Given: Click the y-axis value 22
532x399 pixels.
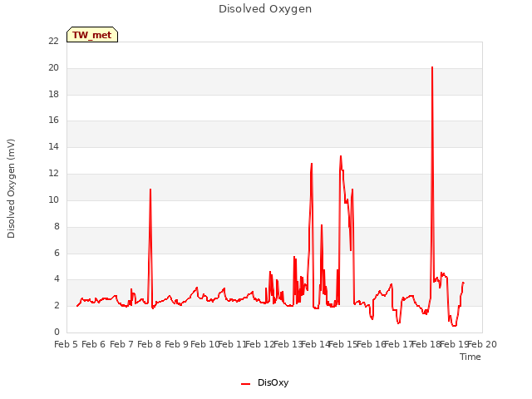Looking at the screenshot, I should (x=53, y=42).
